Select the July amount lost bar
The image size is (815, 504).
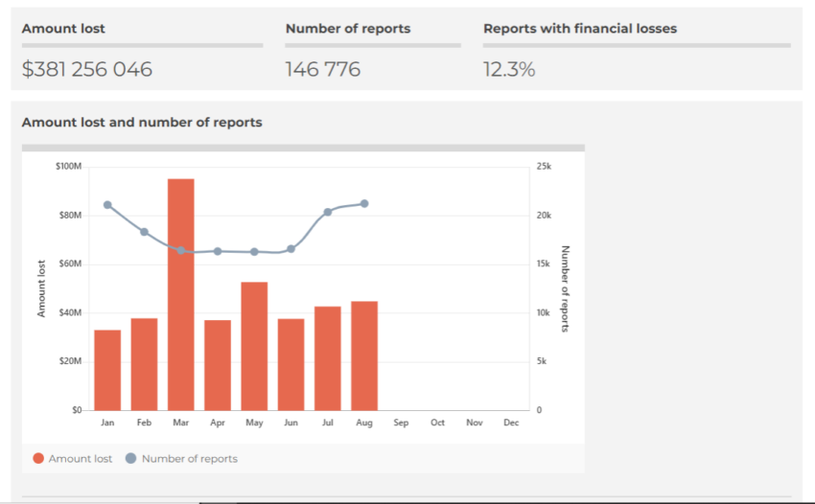pos(328,358)
